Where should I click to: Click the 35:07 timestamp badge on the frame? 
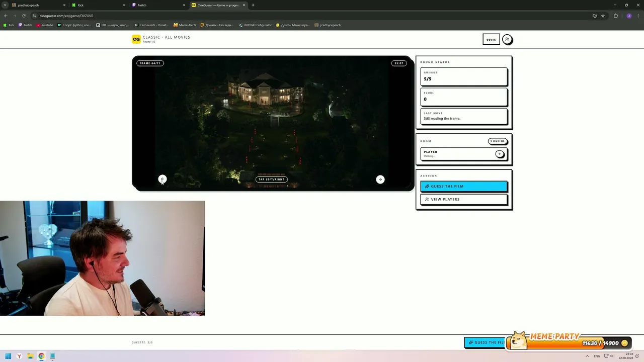click(x=399, y=63)
